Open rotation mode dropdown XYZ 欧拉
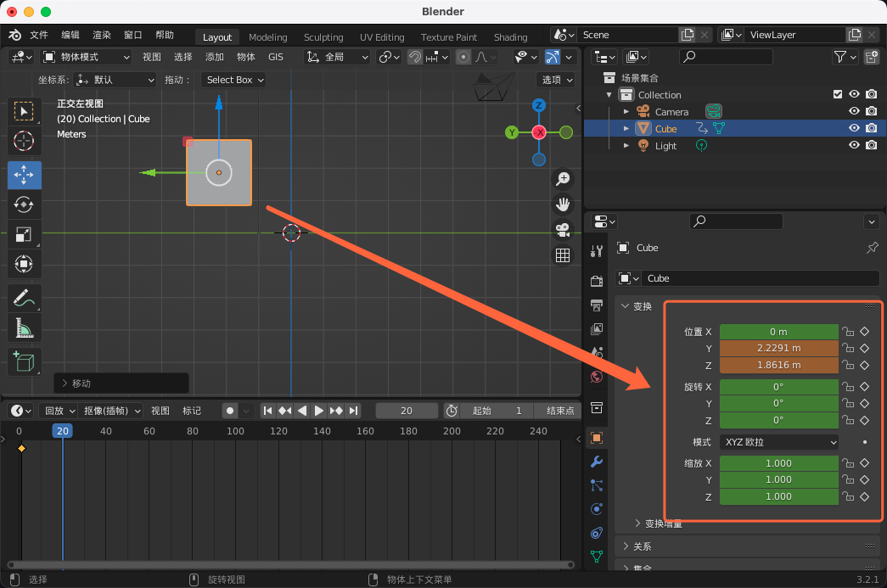This screenshot has height=588, width=887. (779, 442)
